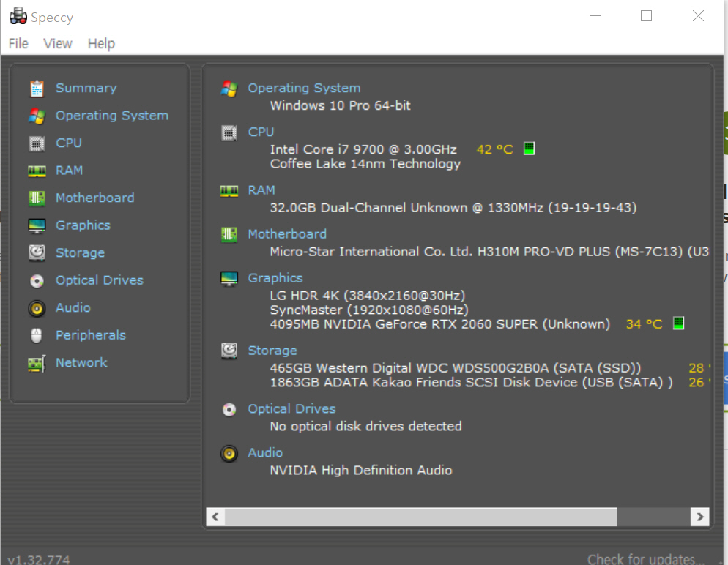This screenshot has width=728, height=565.
Task: Click the Storage drive icon in the summary panel
Action: coord(229,351)
